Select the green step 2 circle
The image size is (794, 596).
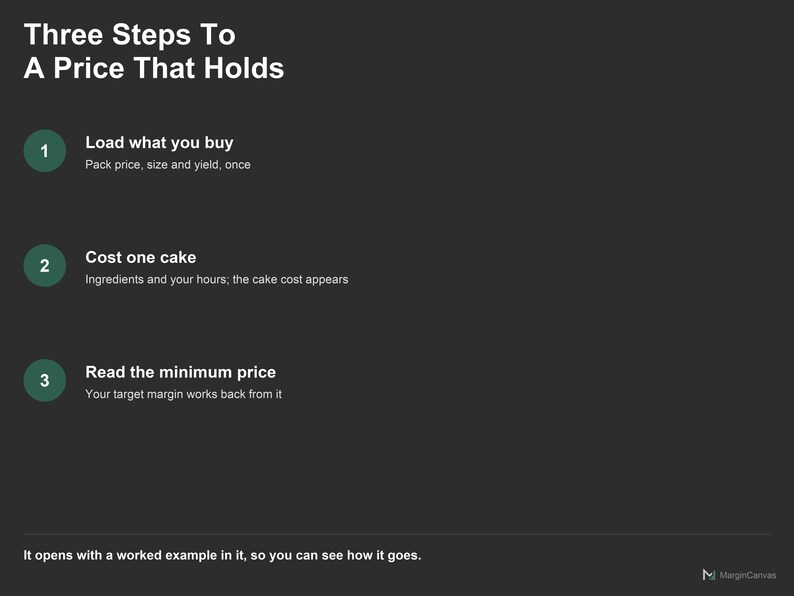click(x=45, y=266)
